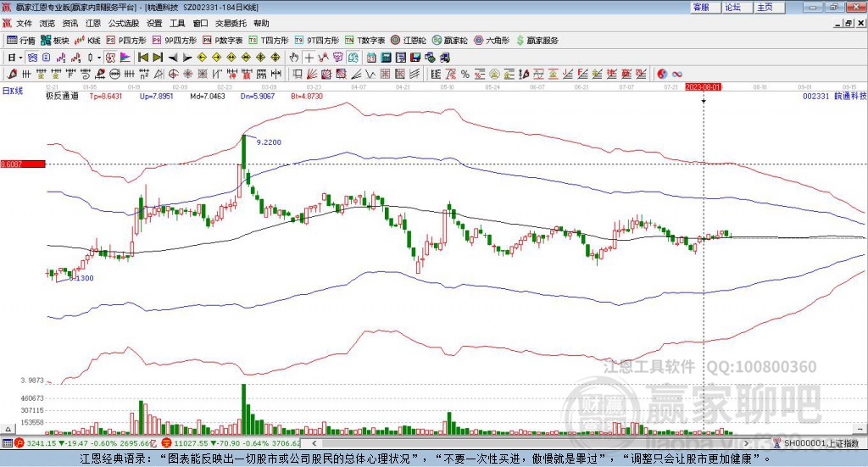The height and width of the screenshot is (467, 868).
Task: Select the red circle crosshair icon
Action: click(173, 74)
